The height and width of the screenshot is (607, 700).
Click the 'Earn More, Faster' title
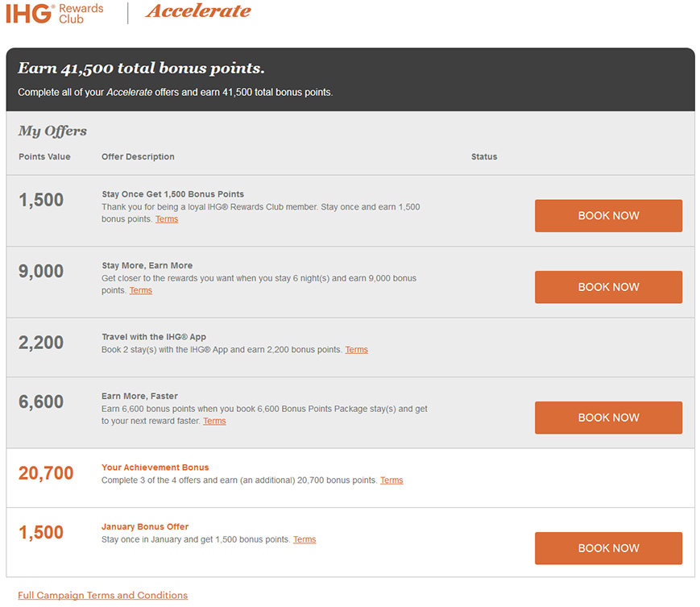[139, 396]
